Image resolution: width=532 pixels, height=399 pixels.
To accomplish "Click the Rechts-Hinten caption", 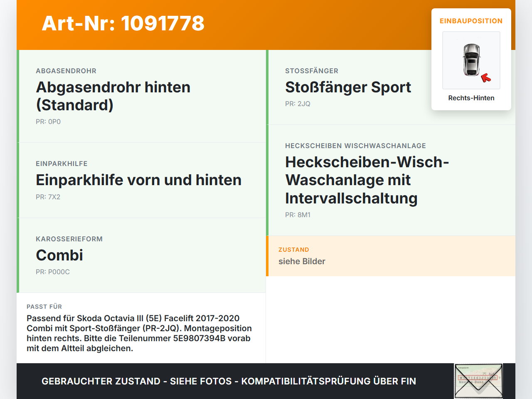I will pos(471,98).
